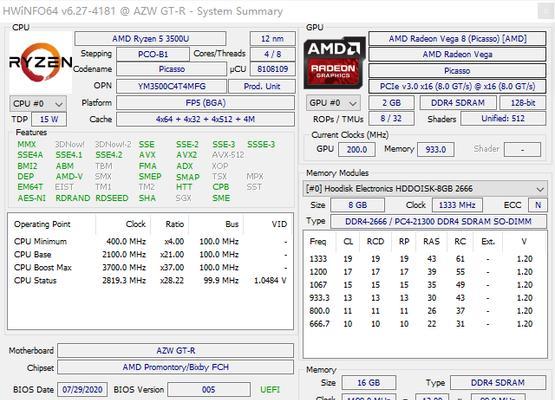Click the 128-bit bus width field

523,103
